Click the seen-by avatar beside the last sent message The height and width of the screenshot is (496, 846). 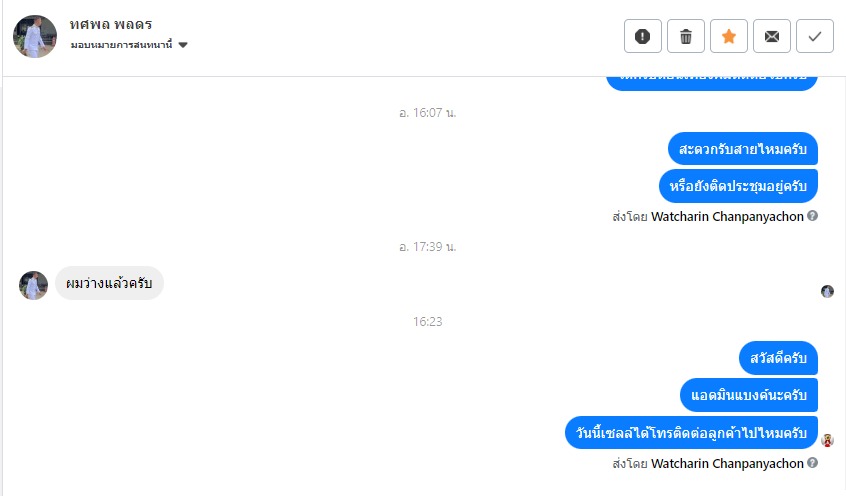tap(827, 440)
